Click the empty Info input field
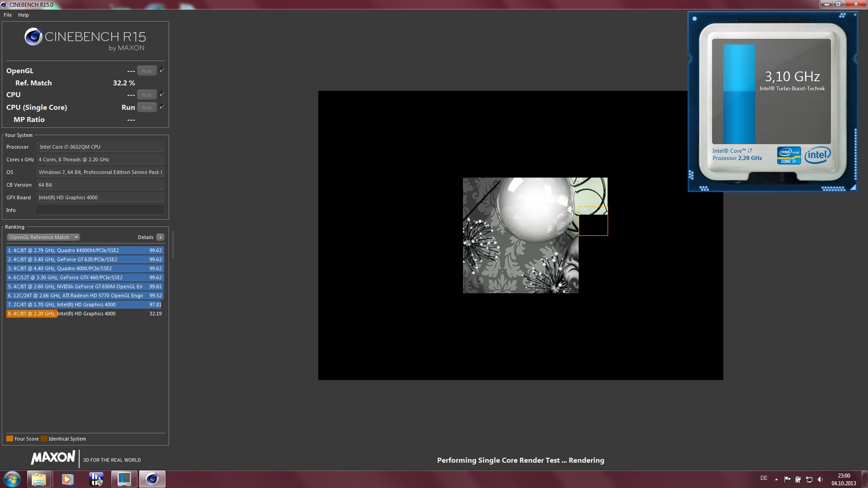Screen dimensions: 868x488 pos(100,210)
